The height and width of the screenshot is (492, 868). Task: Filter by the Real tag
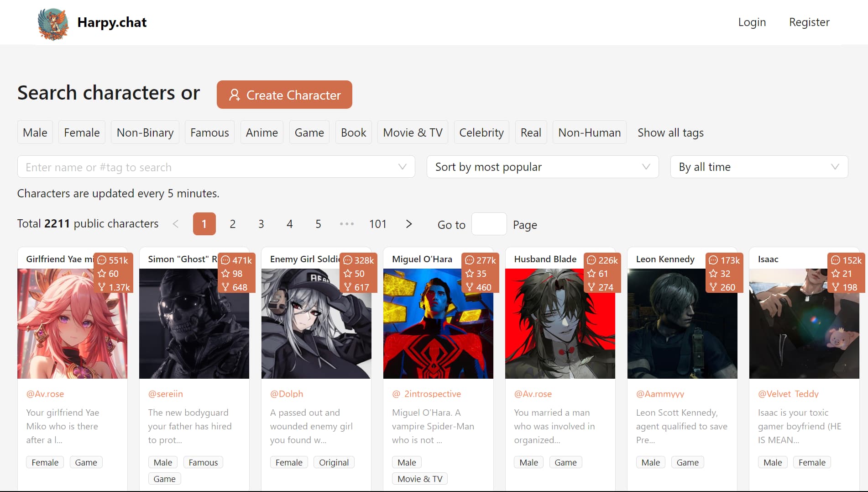pos(531,132)
